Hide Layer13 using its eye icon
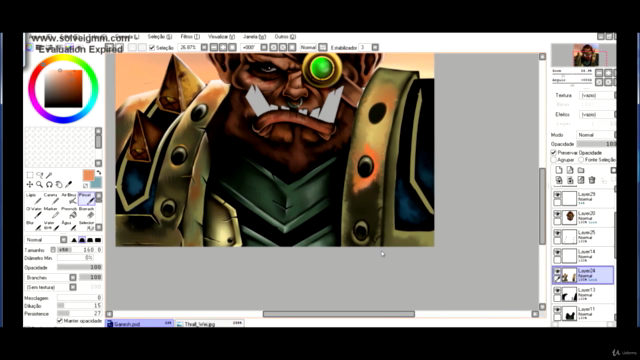640x360 pixels. click(557, 291)
